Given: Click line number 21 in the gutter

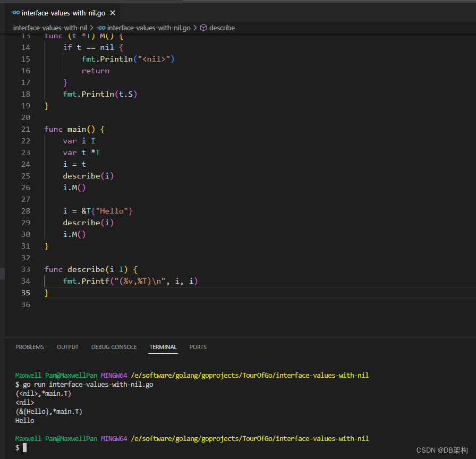Looking at the screenshot, I should coord(25,129).
